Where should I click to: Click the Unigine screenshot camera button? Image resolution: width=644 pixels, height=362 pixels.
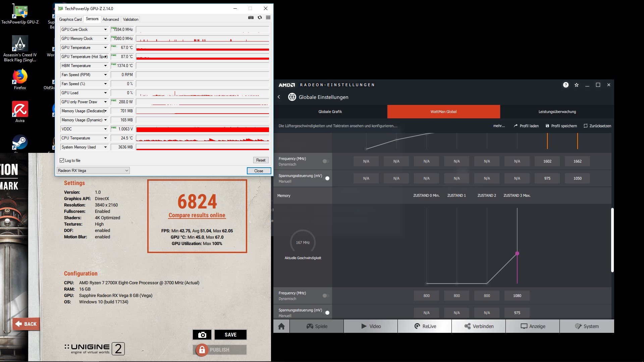202,335
